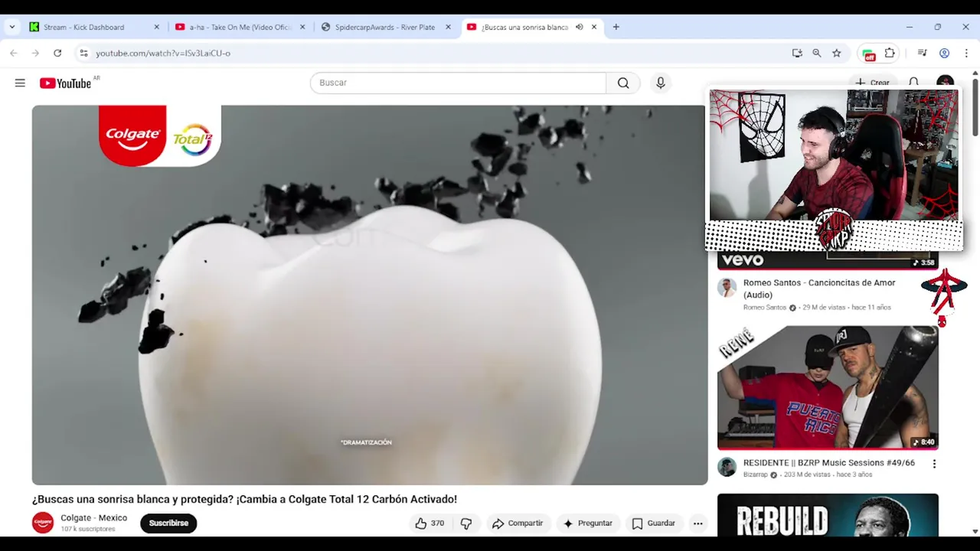Viewport: 980px width, 551px height.
Task: Click the Compartir button
Action: click(518, 523)
